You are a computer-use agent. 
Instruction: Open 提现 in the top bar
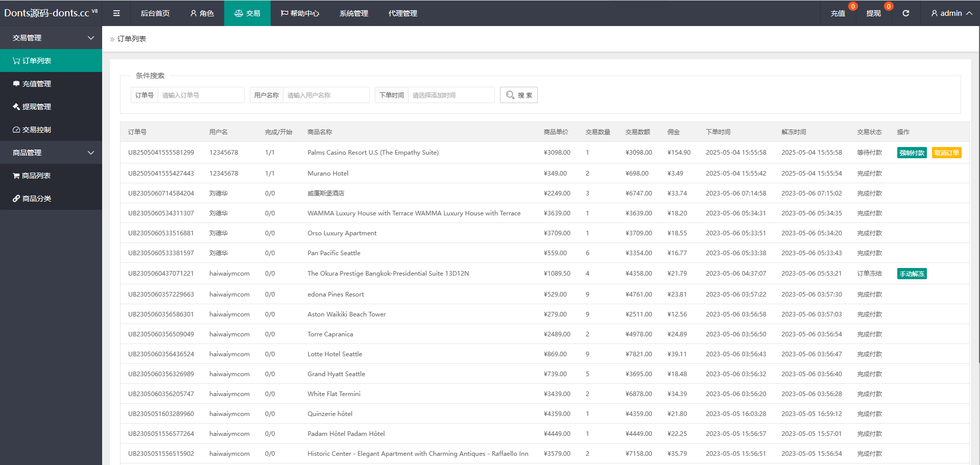click(x=873, y=13)
